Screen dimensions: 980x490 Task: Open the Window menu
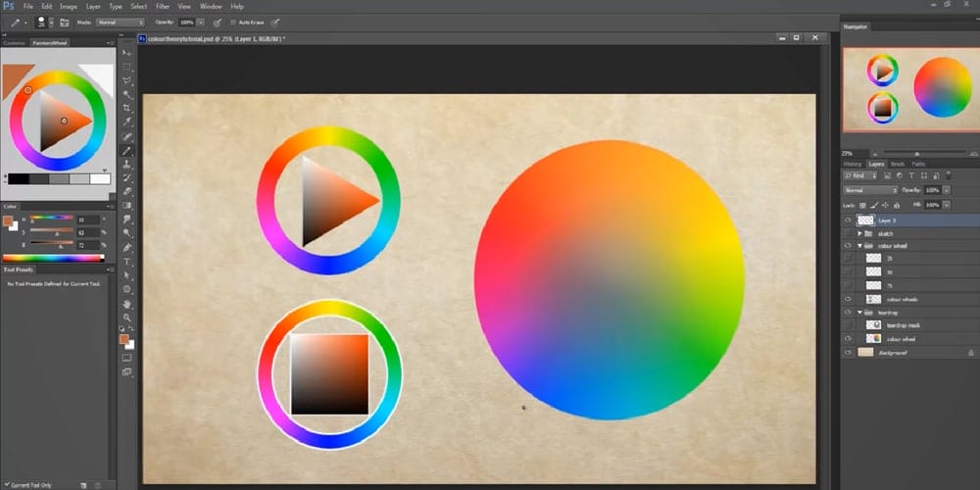pyautogui.click(x=211, y=6)
